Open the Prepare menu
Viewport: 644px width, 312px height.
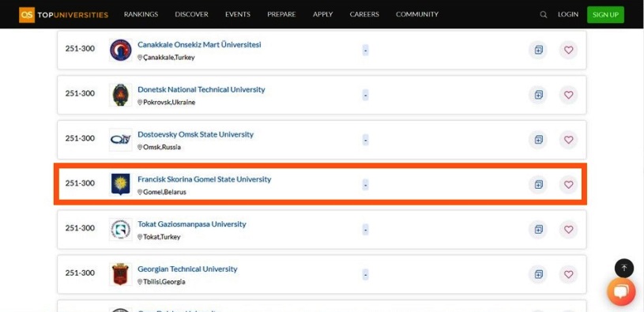point(281,14)
